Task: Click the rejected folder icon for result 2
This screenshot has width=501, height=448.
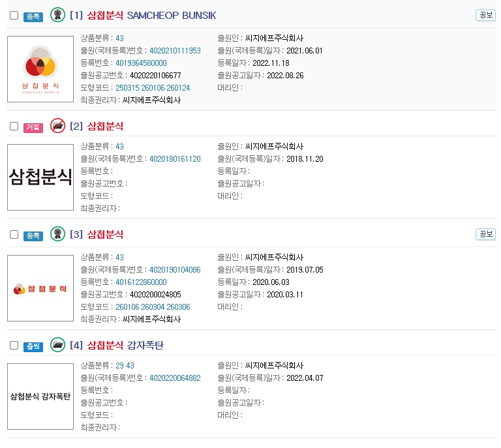Action: point(58,125)
